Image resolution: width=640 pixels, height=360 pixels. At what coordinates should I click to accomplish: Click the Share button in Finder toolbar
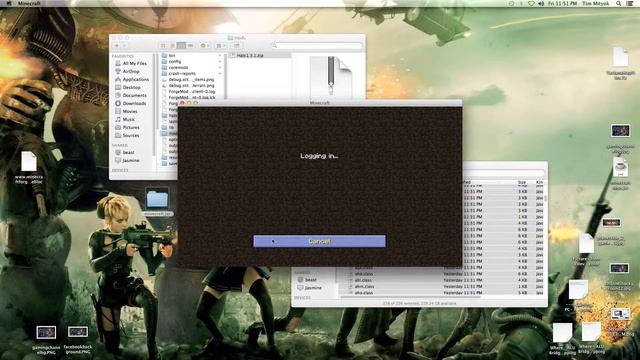237,46
